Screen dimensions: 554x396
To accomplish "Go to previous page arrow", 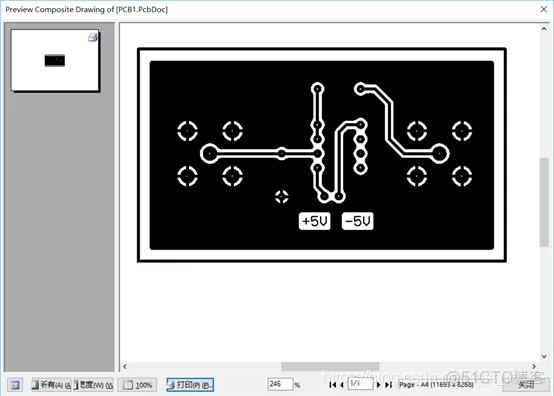I will [341, 385].
